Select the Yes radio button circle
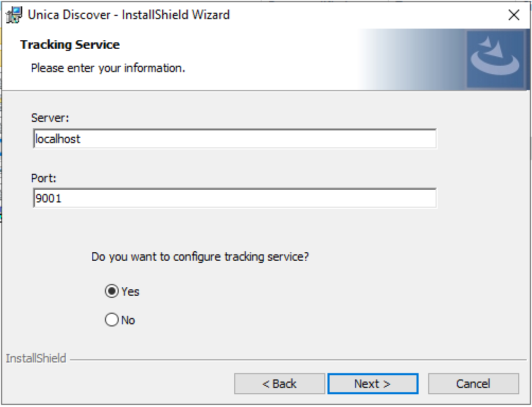This screenshot has width=532, height=407. [x=112, y=291]
